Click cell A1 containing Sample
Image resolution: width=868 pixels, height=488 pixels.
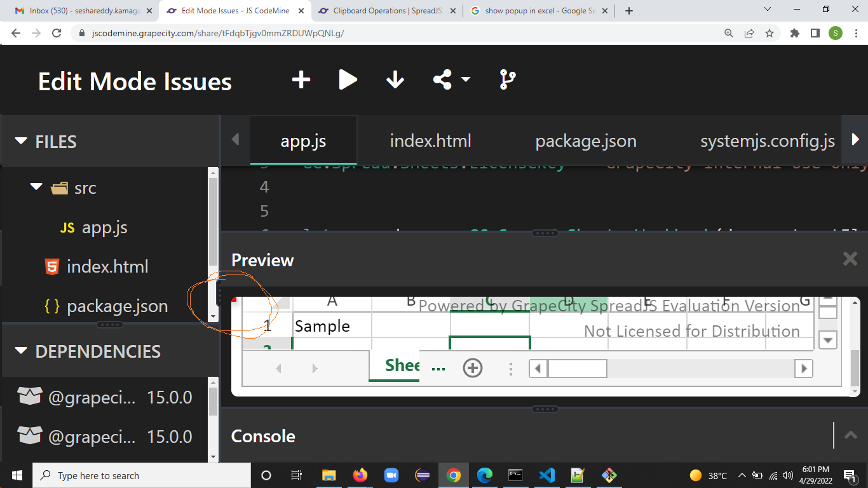point(331,326)
